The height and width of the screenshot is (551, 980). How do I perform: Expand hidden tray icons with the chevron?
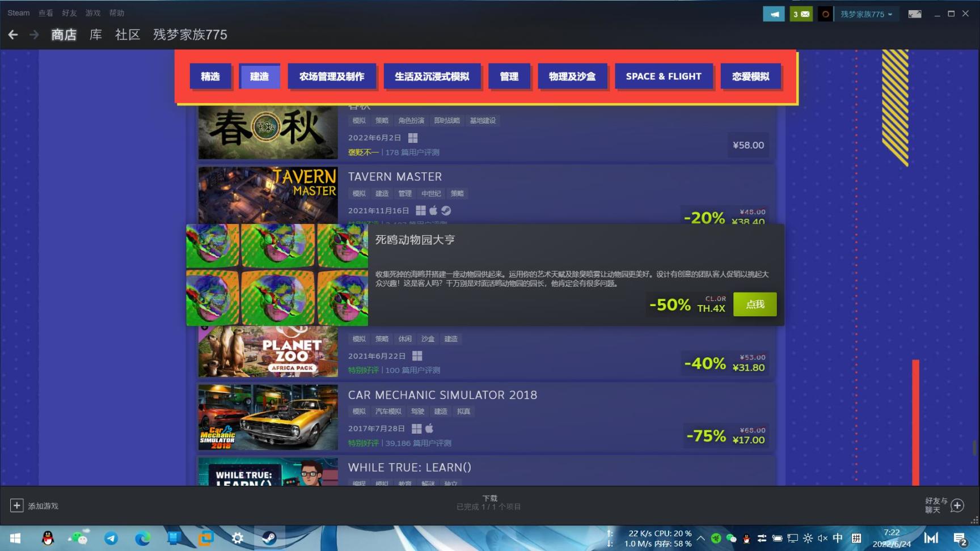tap(700, 537)
